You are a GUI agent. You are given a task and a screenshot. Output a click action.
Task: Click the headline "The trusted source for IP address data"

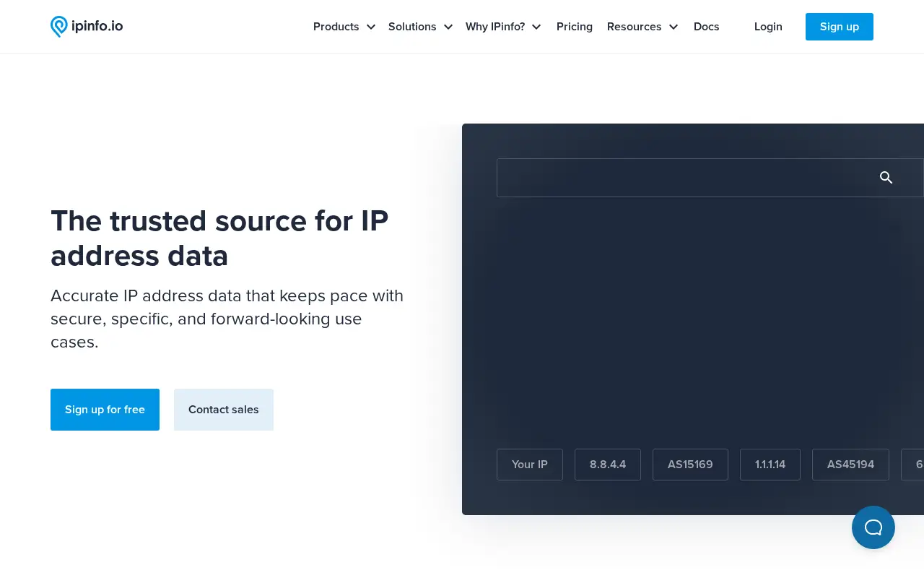(x=219, y=238)
